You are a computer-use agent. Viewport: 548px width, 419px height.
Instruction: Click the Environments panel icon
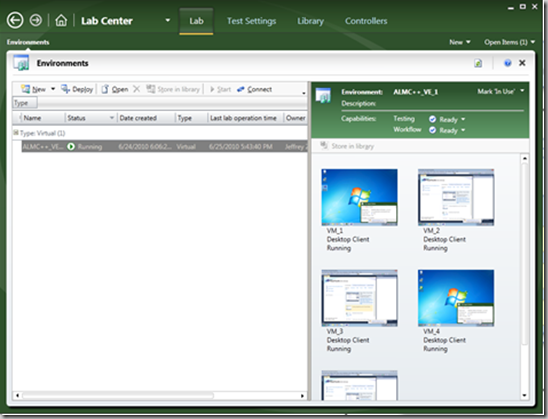(21, 63)
